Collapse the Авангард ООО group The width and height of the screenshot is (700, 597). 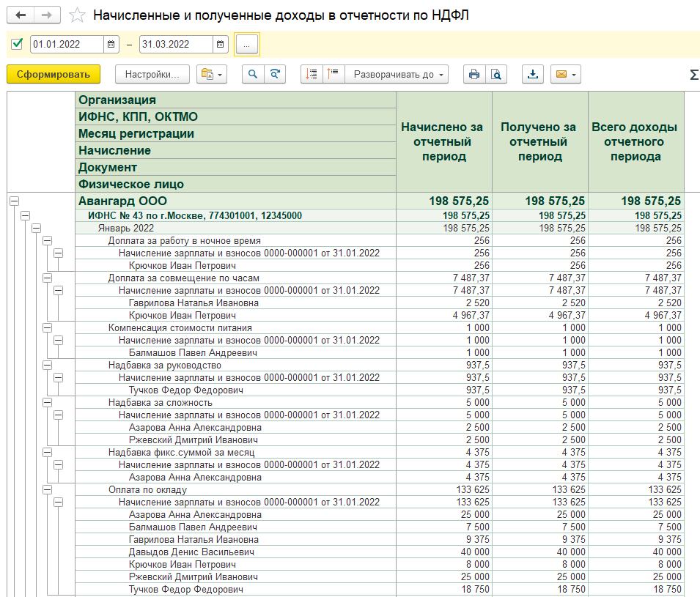[14, 201]
